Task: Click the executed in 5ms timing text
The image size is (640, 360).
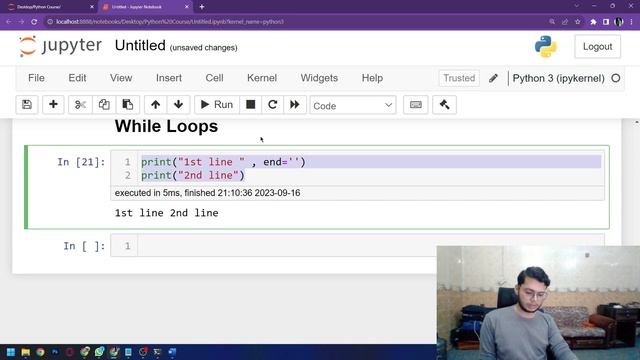Action: click(x=207, y=193)
